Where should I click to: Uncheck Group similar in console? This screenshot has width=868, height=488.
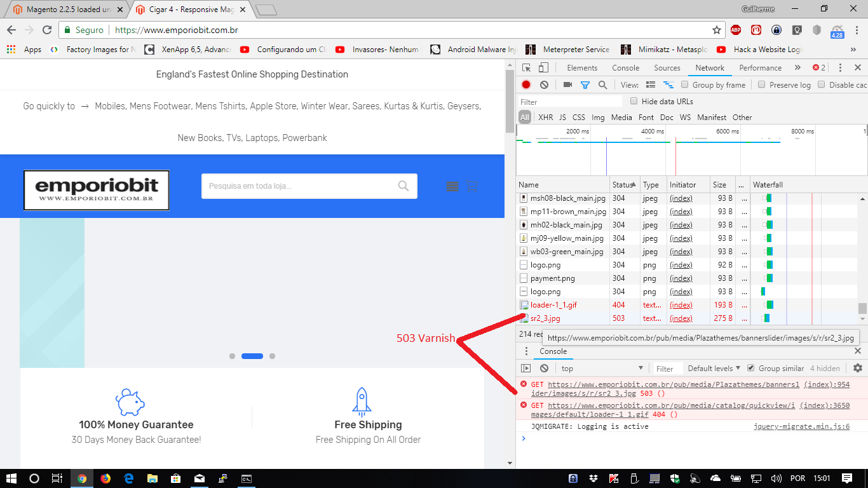coord(750,368)
